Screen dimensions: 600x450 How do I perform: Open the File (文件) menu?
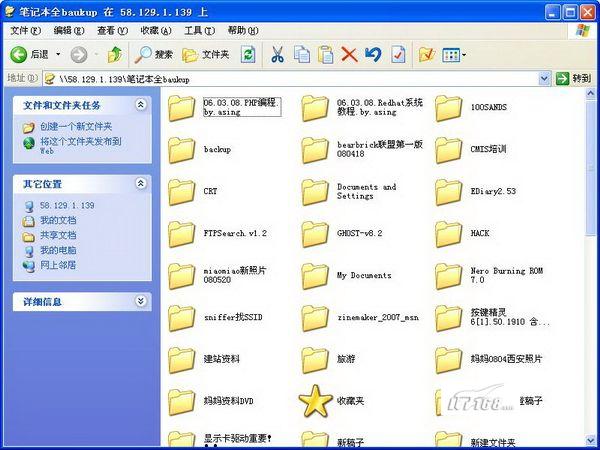point(19,31)
